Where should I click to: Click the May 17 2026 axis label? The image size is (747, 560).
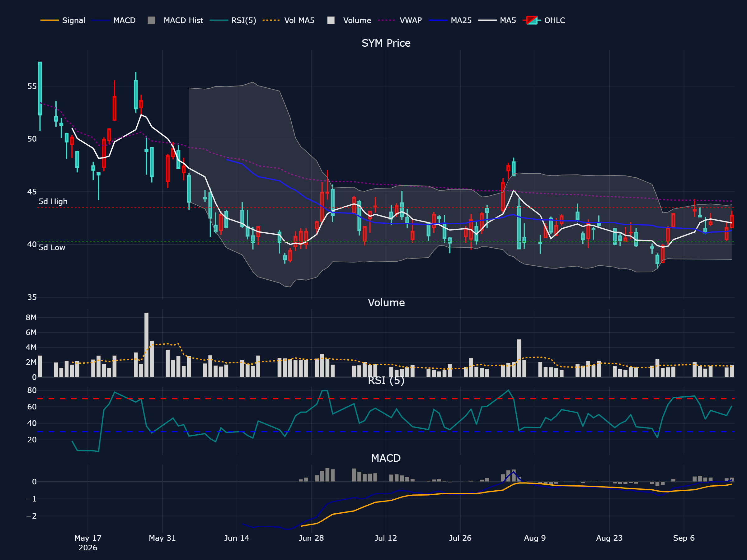click(88, 543)
